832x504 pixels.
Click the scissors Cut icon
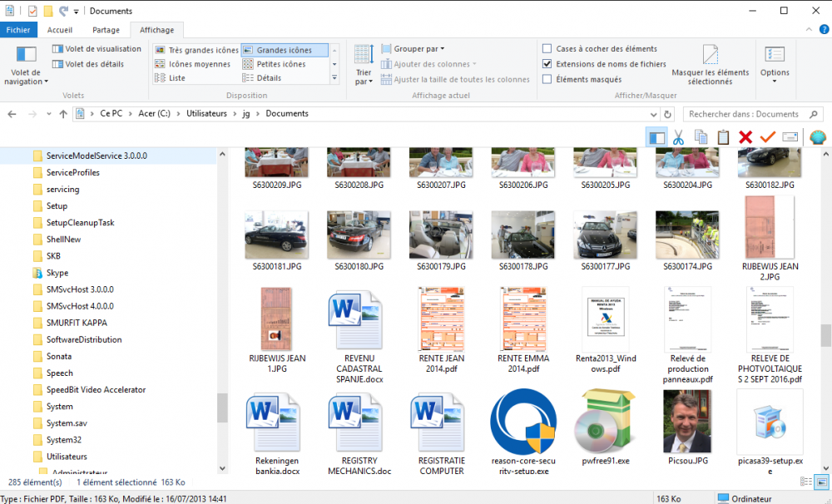(x=678, y=137)
